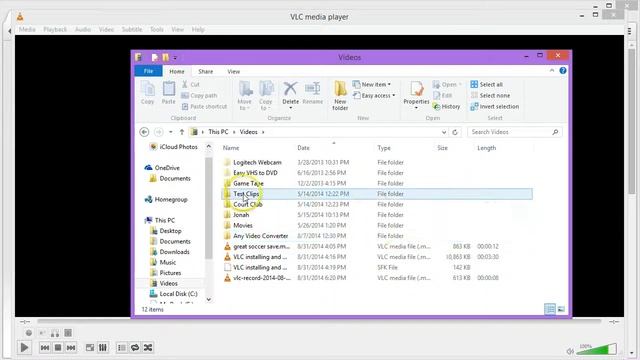Switch to large thumbnails view icon

click(x=561, y=309)
